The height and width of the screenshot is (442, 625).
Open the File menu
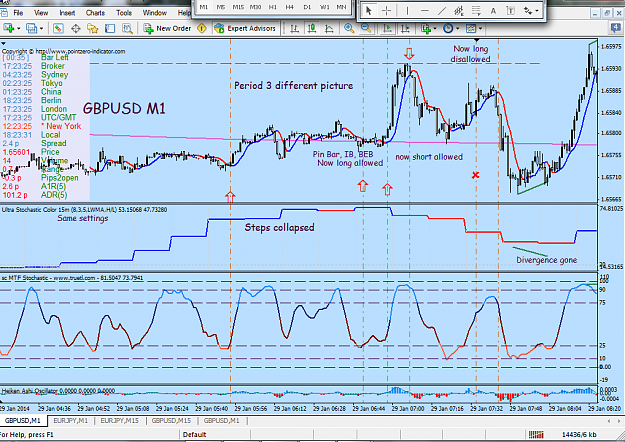tap(18, 13)
